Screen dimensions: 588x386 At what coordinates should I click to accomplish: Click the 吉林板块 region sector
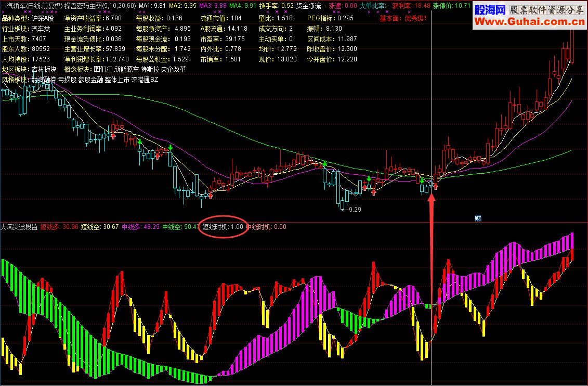point(44,69)
